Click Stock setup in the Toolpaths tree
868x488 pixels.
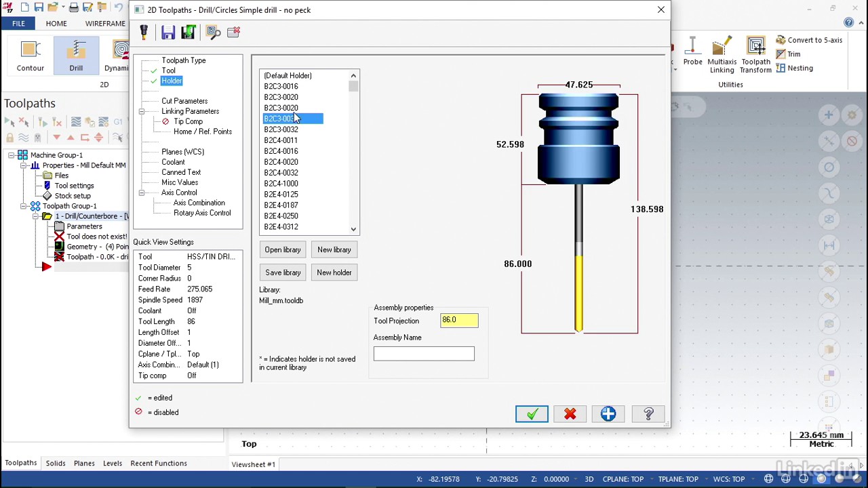coord(73,196)
